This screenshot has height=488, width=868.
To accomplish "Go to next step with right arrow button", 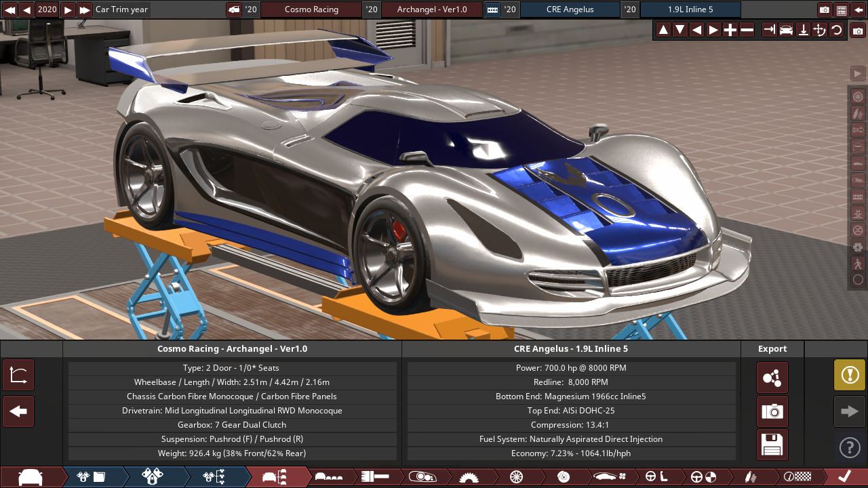I will click(850, 411).
